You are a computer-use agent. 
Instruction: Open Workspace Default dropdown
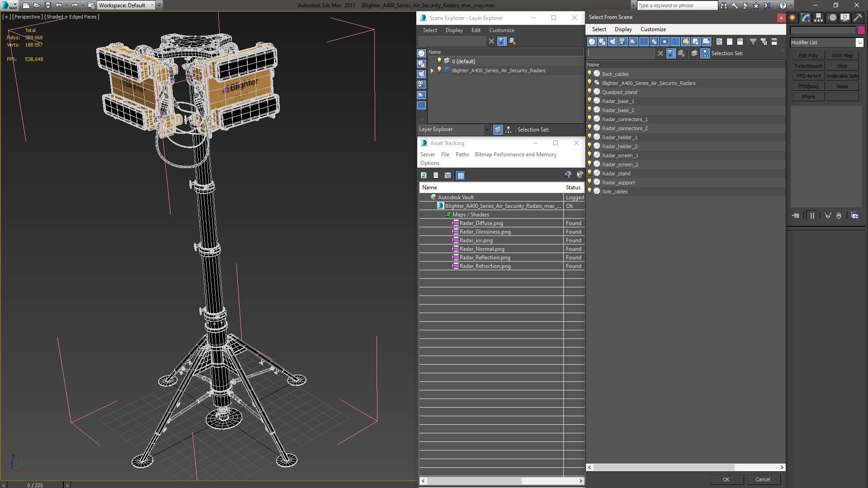[152, 5]
